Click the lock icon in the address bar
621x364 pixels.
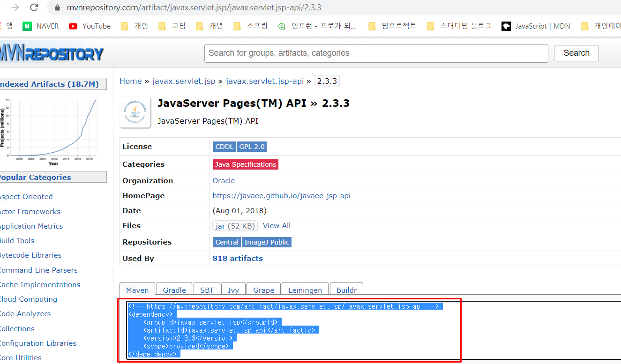pos(58,8)
